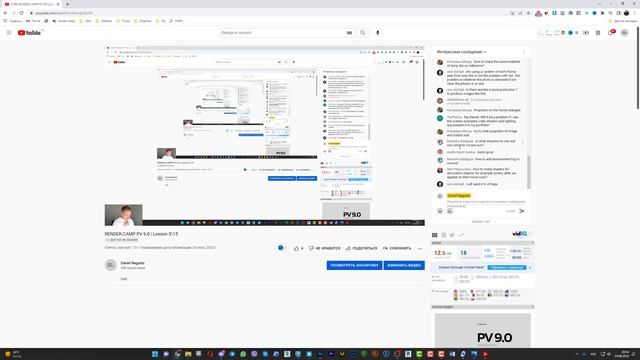Open the on-screen keyboard icon in search
640x360 pixels.
[x=349, y=33]
